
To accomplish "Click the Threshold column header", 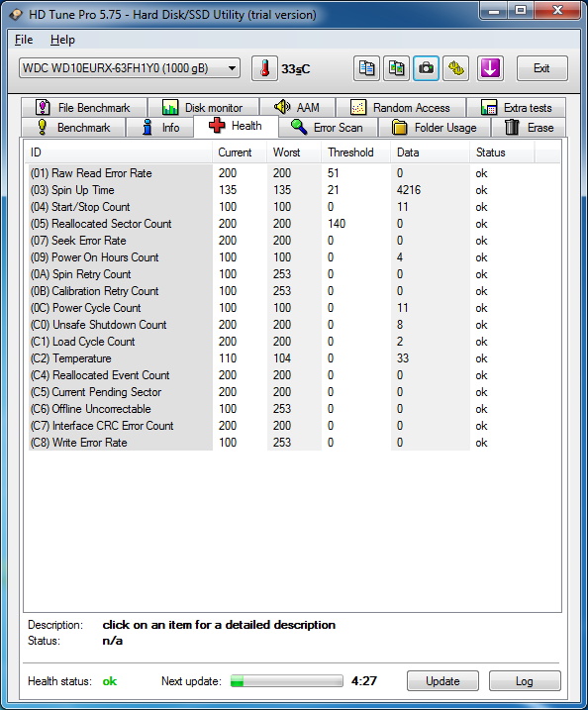I will pos(356,152).
